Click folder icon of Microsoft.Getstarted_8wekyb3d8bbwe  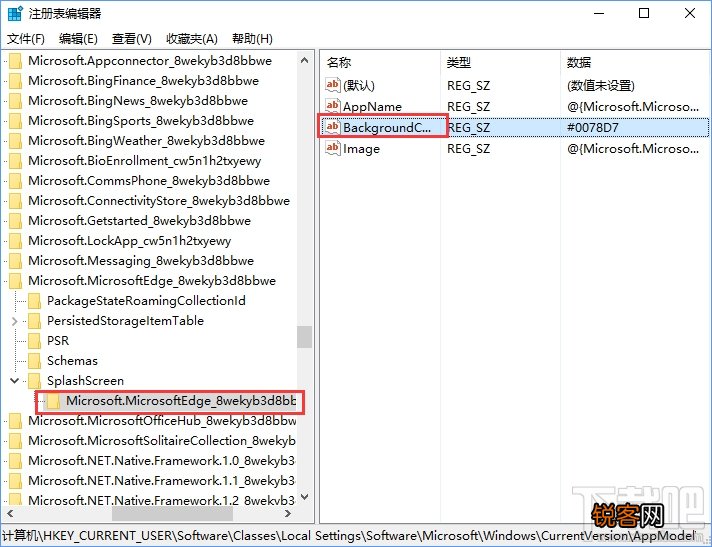(15, 221)
